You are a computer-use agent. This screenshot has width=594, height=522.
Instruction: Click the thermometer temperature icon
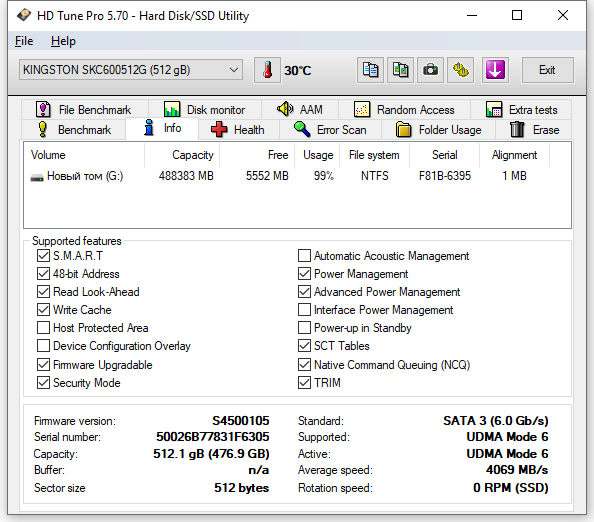[267, 70]
